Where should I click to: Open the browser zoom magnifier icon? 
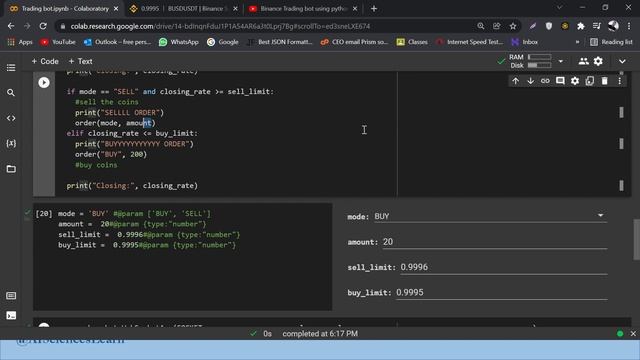point(481,26)
